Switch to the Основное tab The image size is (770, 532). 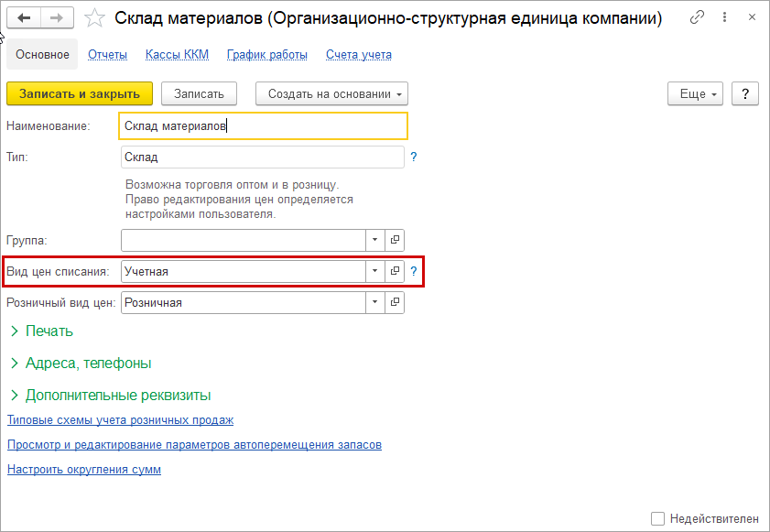[42, 54]
